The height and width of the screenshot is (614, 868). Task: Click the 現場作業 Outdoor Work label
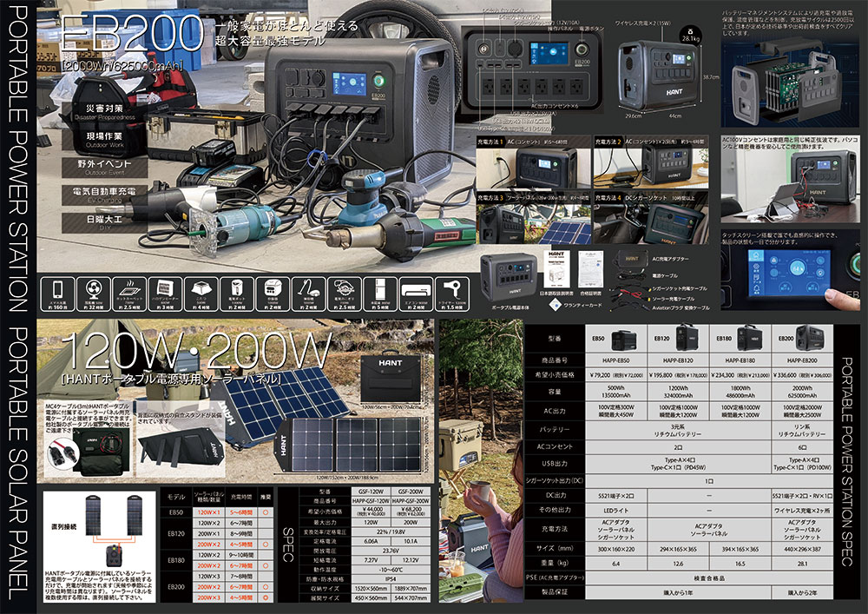(x=105, y=140)
